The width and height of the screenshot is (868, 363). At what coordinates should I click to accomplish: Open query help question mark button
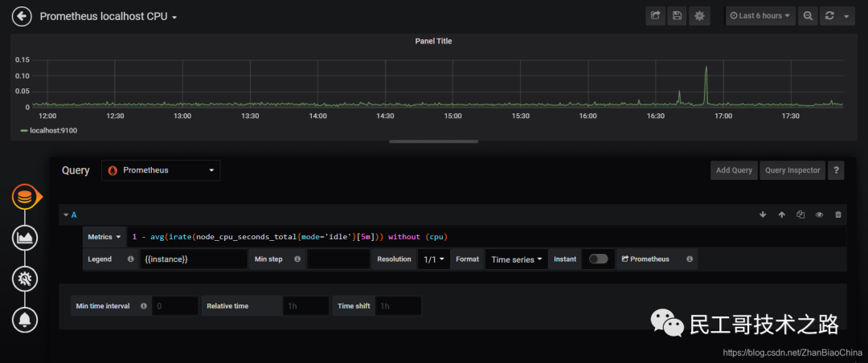tap(836, 170)
